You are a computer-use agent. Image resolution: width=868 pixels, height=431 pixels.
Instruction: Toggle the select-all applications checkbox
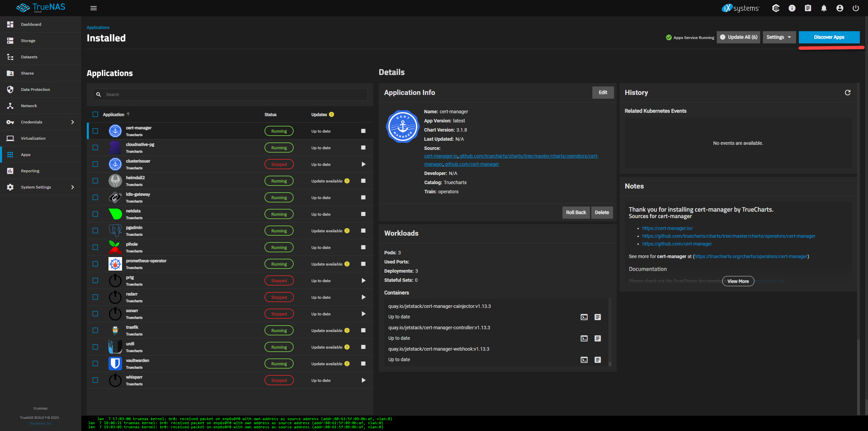point(95,114)
